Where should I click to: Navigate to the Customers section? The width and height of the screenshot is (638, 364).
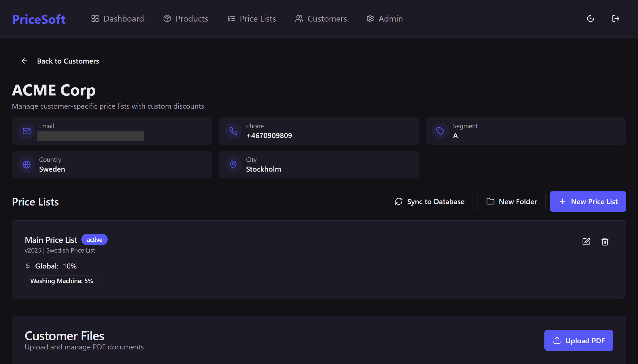[x=321, y=19]
